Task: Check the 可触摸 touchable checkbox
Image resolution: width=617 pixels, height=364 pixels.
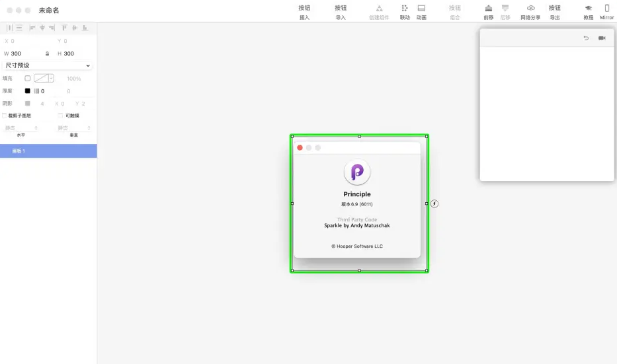Action: coord(61,116)
